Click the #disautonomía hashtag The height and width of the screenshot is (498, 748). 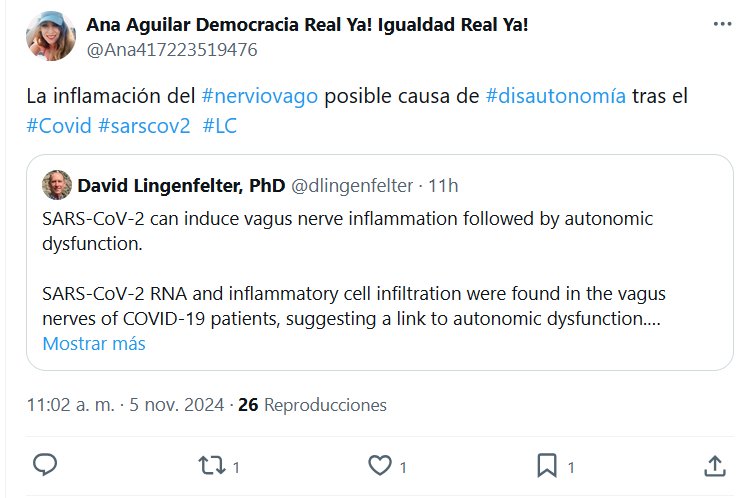click(x=555, y=96)
